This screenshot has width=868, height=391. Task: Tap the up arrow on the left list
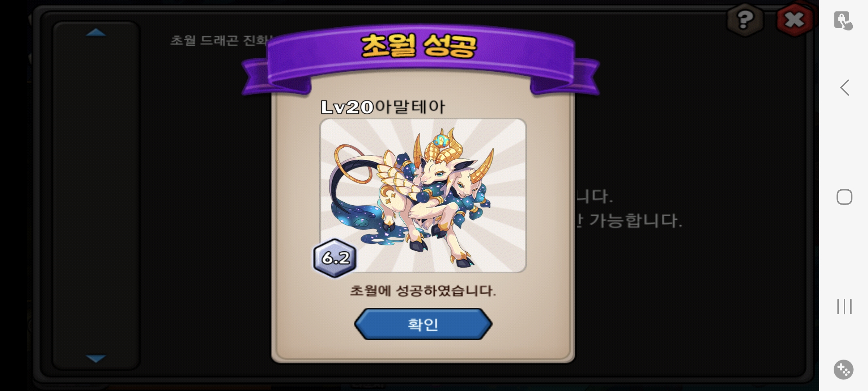point(96,33)
